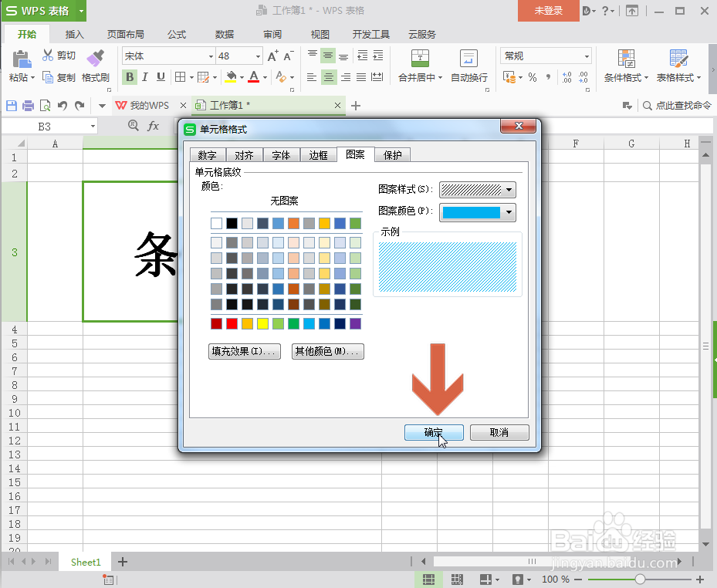Open the font name dropdown

[x=211, y=56]
